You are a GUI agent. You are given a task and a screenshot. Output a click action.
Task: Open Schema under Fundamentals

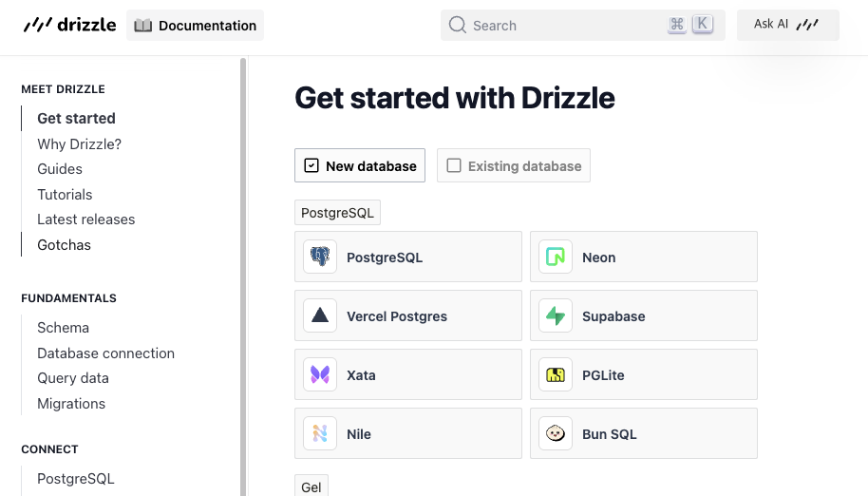point(63,328)
